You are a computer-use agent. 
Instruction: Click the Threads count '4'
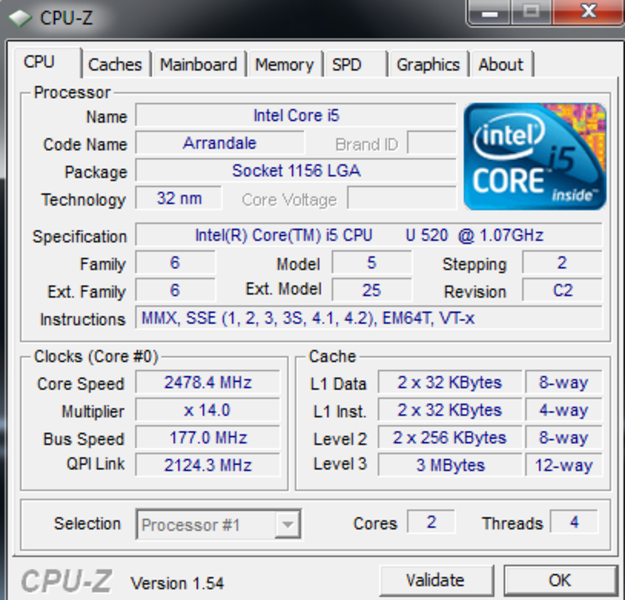(574, 521)
